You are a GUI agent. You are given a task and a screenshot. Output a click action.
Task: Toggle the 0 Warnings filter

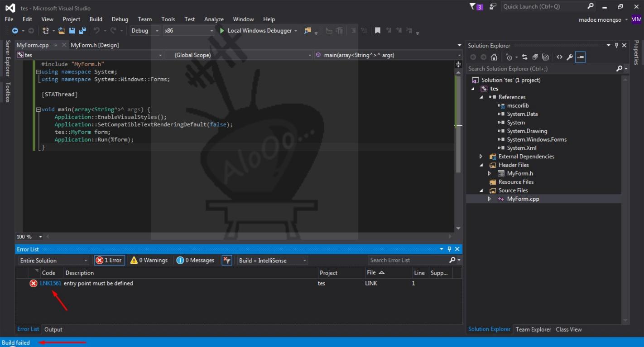pyautogui.click(x=149, y=260)
